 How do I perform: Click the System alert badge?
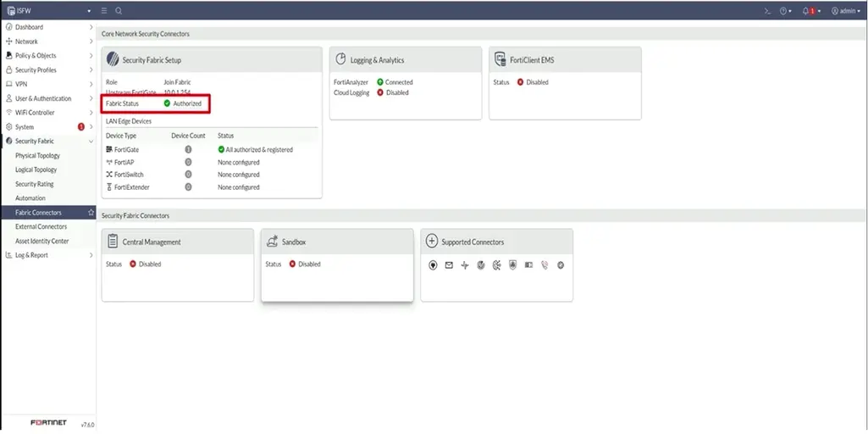point(81,127)
